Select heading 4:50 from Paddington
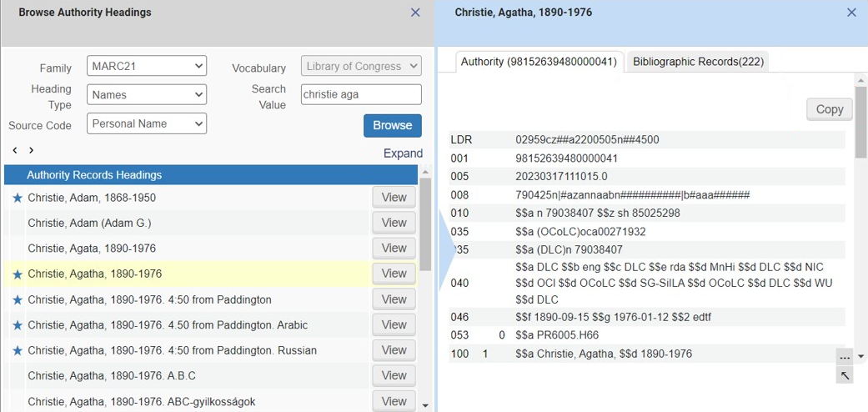Viewport: 868px width, 412px height. click(149, 299)
